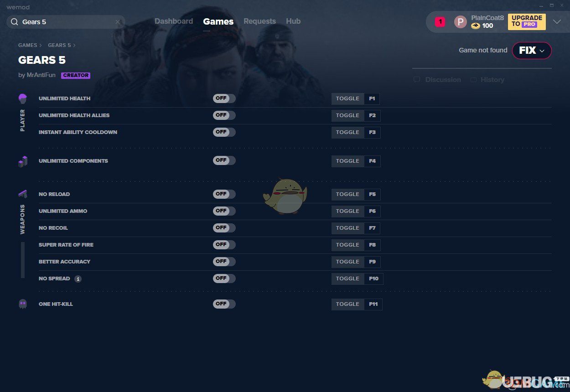Click TOGGLE button for F1 hotkey
The width and height of the screenshot is (570, 392).
coord(348,98)
